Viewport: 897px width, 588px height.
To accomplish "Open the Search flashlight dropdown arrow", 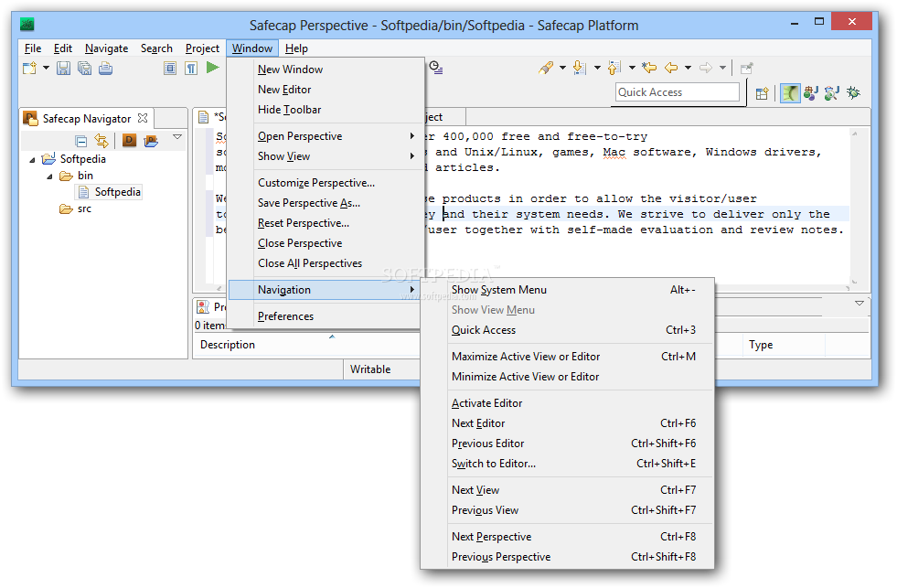I will (x=562, y=68).
